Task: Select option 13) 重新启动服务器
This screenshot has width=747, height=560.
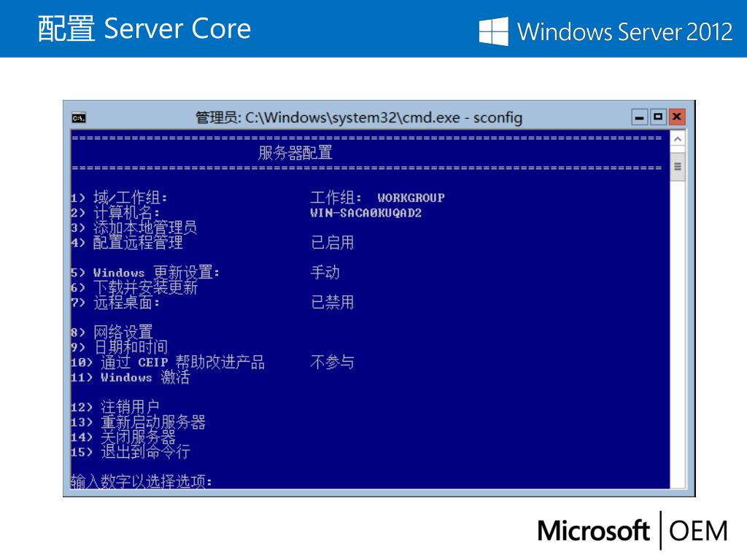Action: click(x=138, y=422)
